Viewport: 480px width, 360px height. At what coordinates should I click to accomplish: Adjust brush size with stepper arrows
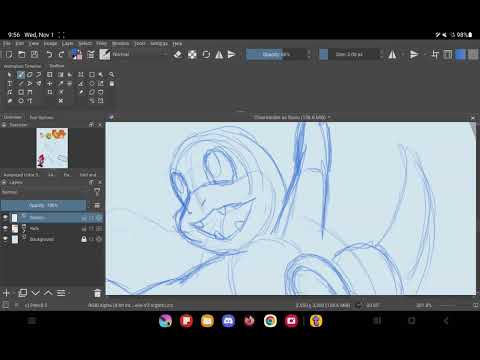[381, 54]
